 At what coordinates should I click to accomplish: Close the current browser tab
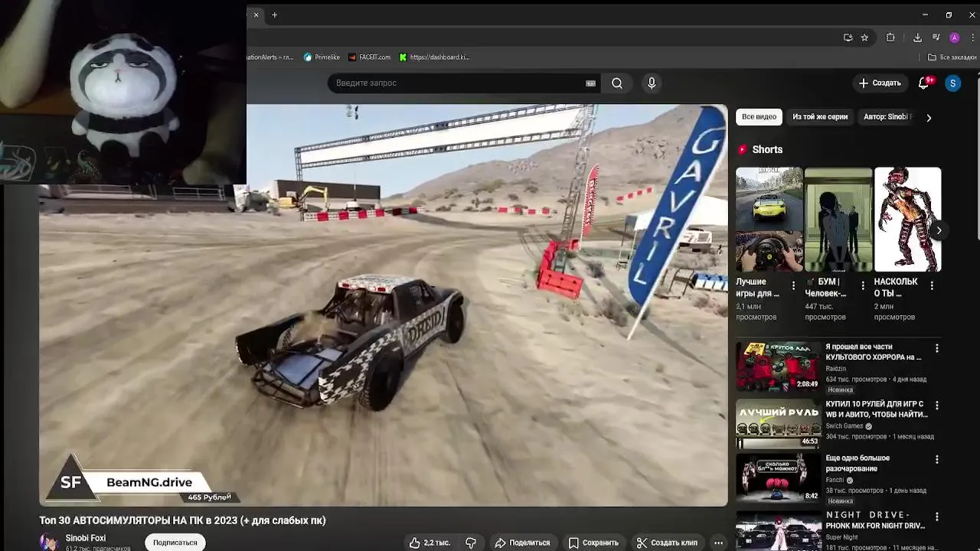tap(256, 15)
